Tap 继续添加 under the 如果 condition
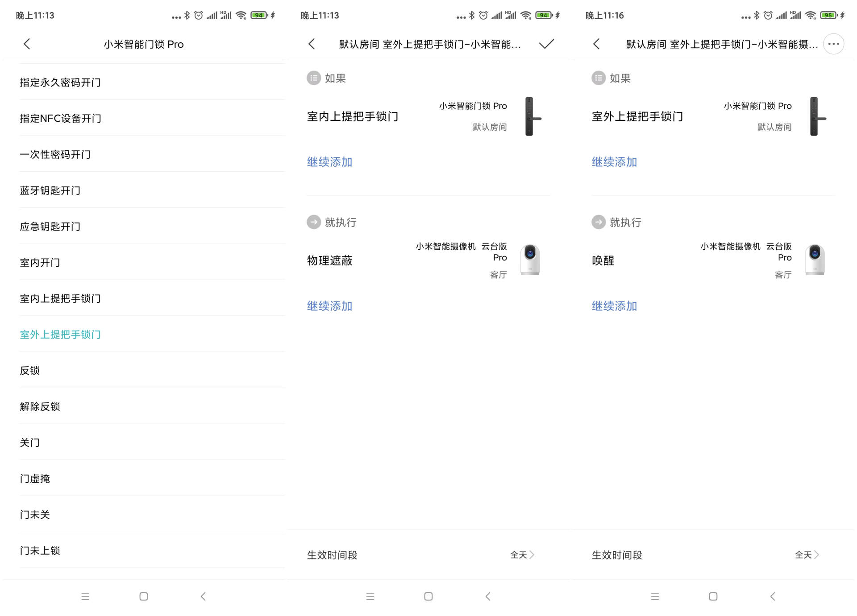857x616 pixels. click(329, 162)
